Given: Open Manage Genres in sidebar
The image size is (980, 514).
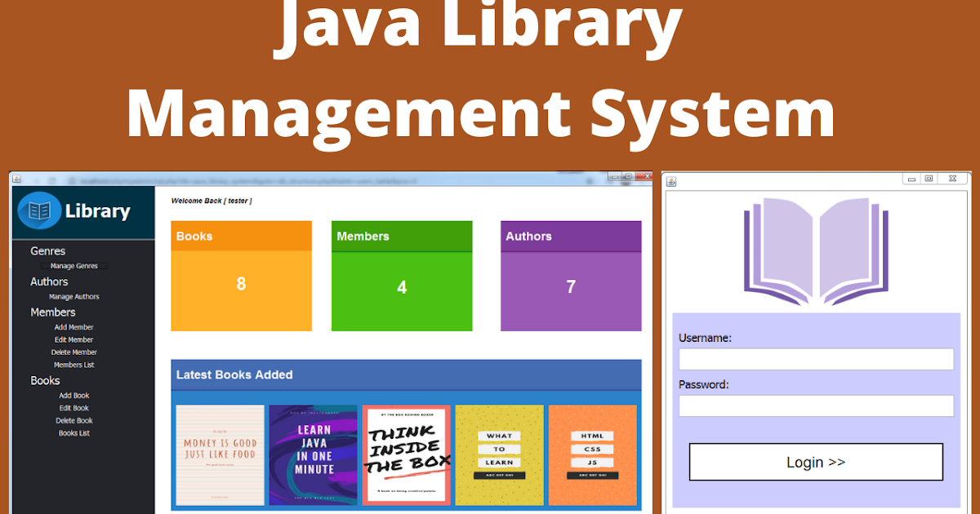Looking at the screenshot, I should click(x=74, y=266).
